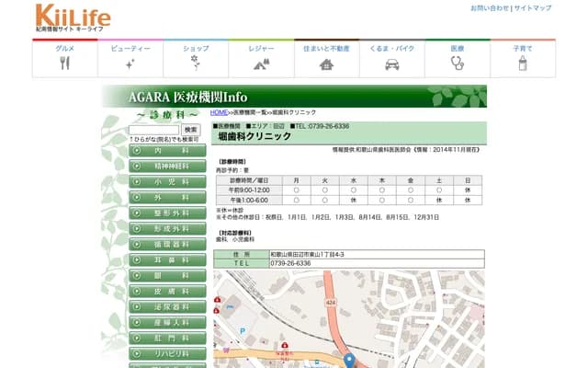Click the KiiLife logo
The height and width of the screenshot is (368, 588).
73,17
